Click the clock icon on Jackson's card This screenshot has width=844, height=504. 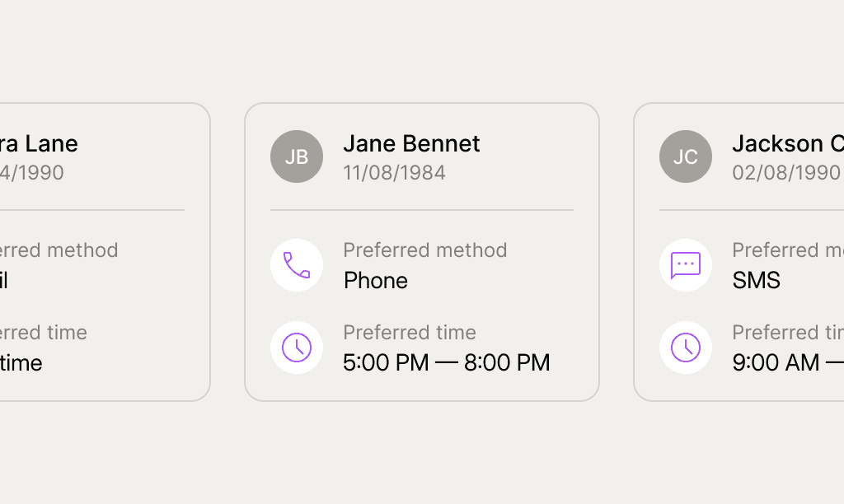(686, 348)
